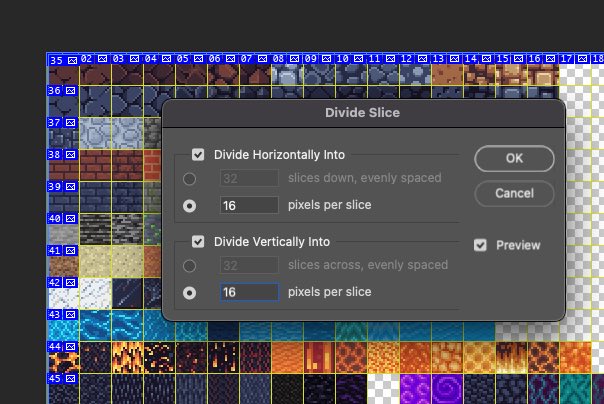Screen dimensions: 604x404
Task: Select vertical pixels per slice radio
Action: pos(189,293)
